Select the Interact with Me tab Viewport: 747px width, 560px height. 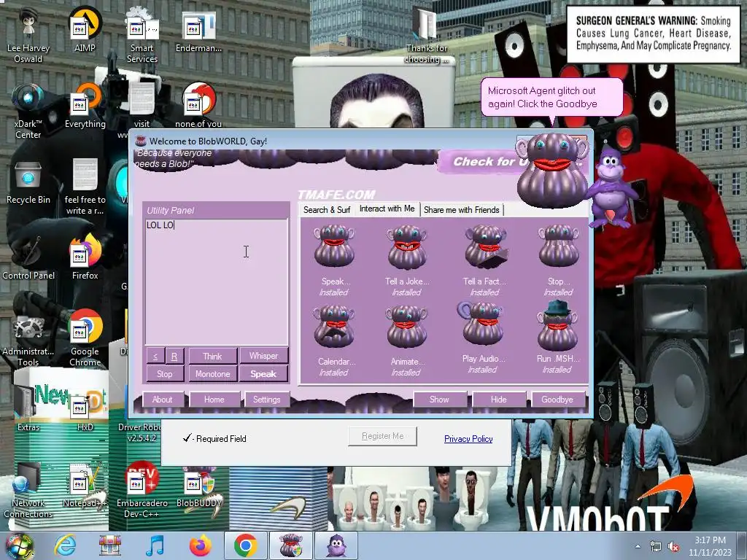click(387, 209)
